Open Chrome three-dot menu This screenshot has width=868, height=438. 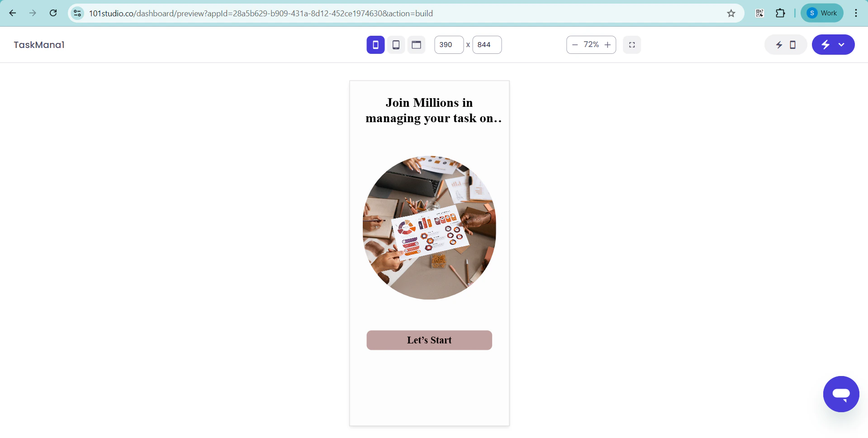tap(856, 13)
